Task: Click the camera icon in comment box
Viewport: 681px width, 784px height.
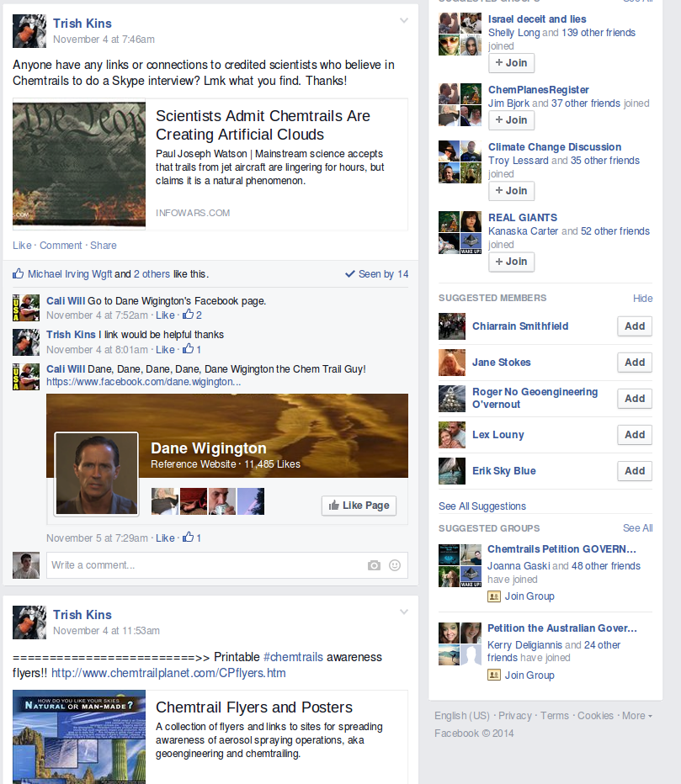Action: (x=374, y=565)
